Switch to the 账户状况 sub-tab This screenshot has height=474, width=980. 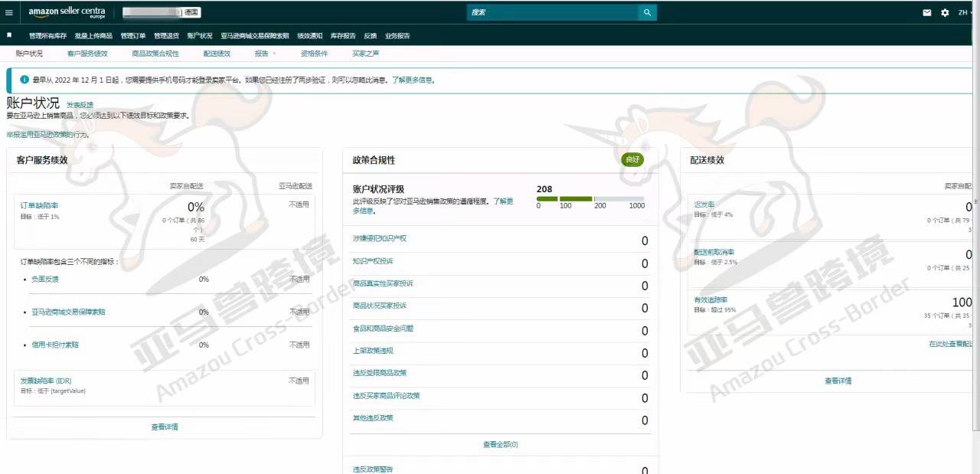[29, 54]
